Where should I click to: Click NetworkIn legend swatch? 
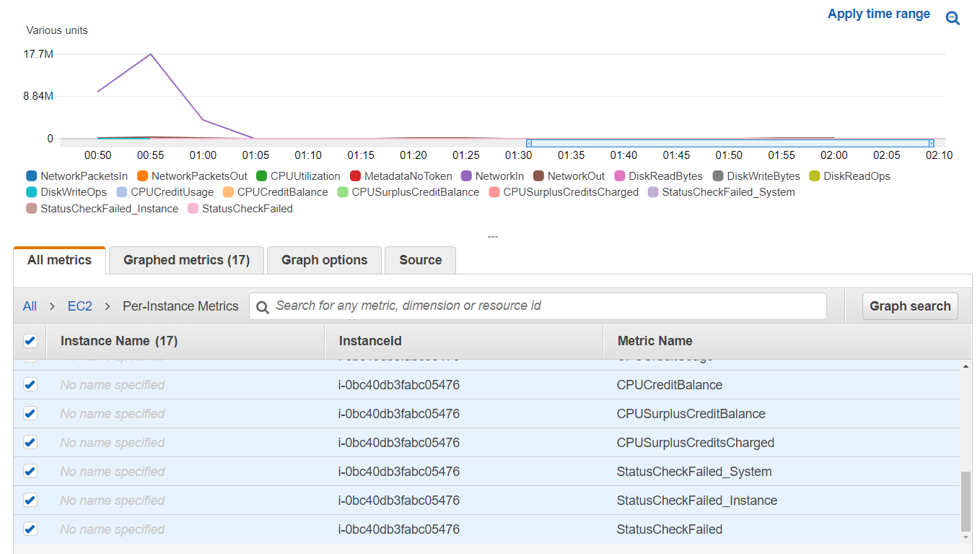pyautogui.click(x=466, y=176)
